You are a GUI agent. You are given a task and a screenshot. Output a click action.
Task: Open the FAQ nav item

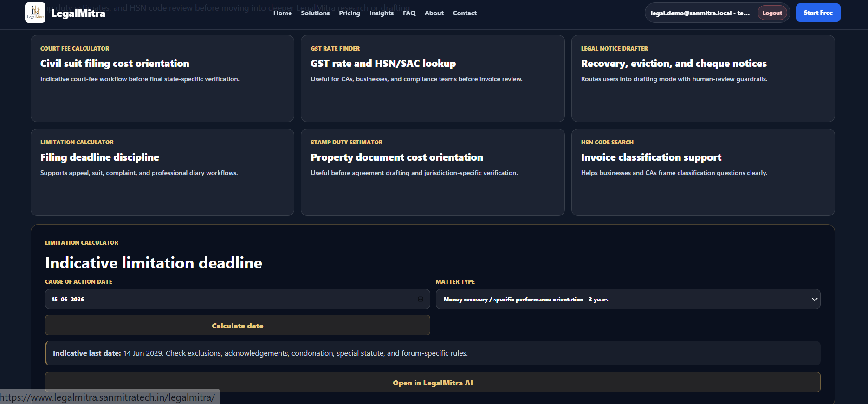tap(409, 13)
